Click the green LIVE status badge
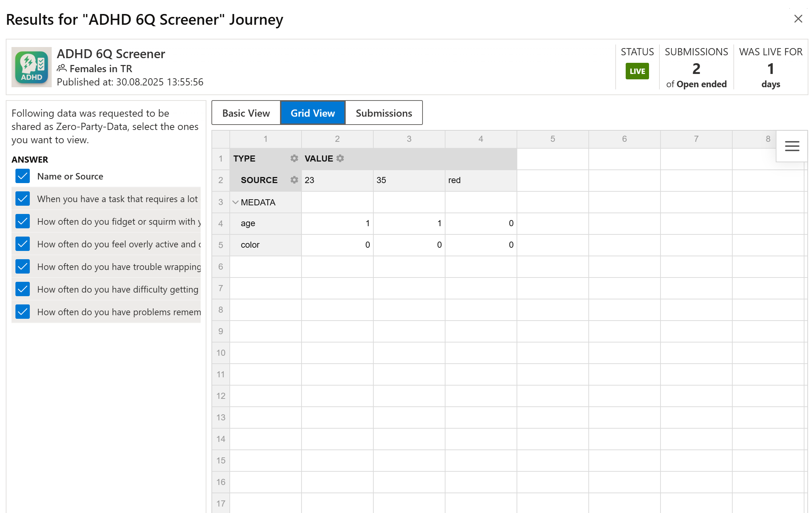The width and height of the screenshot is (812, 513). click(637, 71)
